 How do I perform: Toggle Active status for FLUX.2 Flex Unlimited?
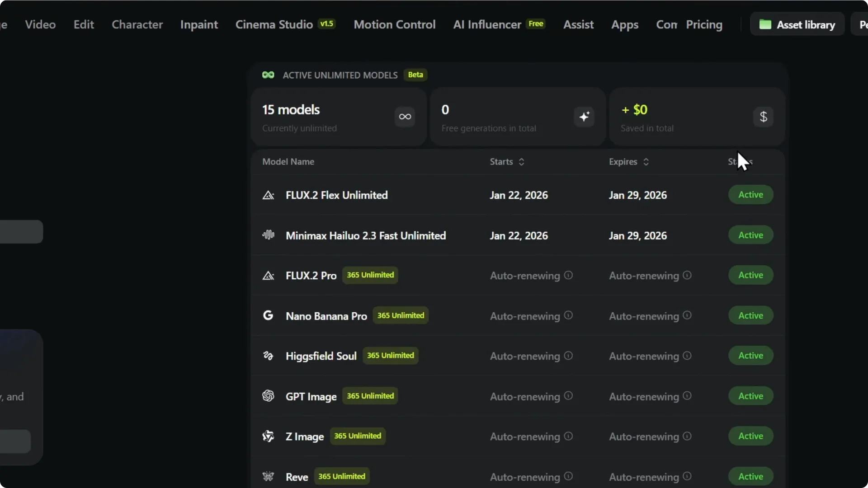(x=750, y=195)
